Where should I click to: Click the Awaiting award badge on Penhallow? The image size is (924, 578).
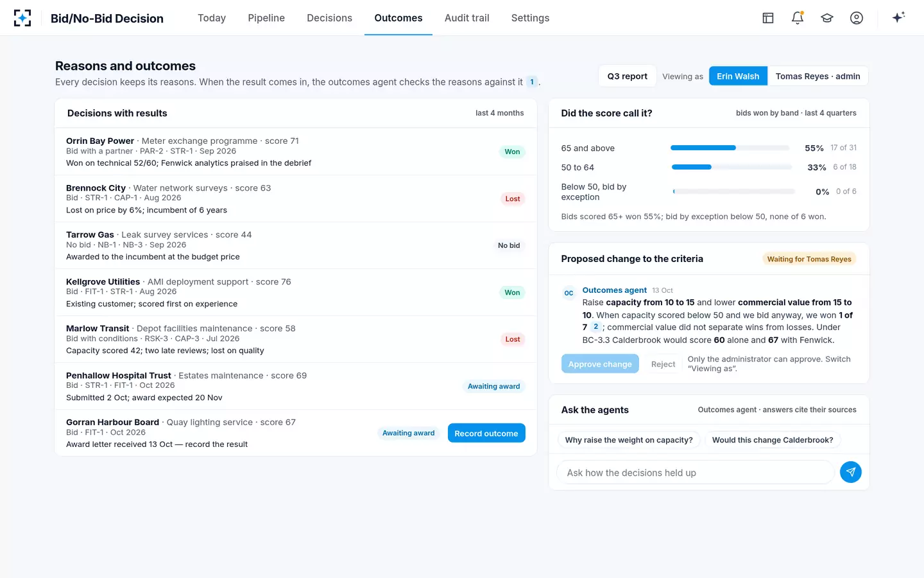pyautogui.click(x=494, y=386)
